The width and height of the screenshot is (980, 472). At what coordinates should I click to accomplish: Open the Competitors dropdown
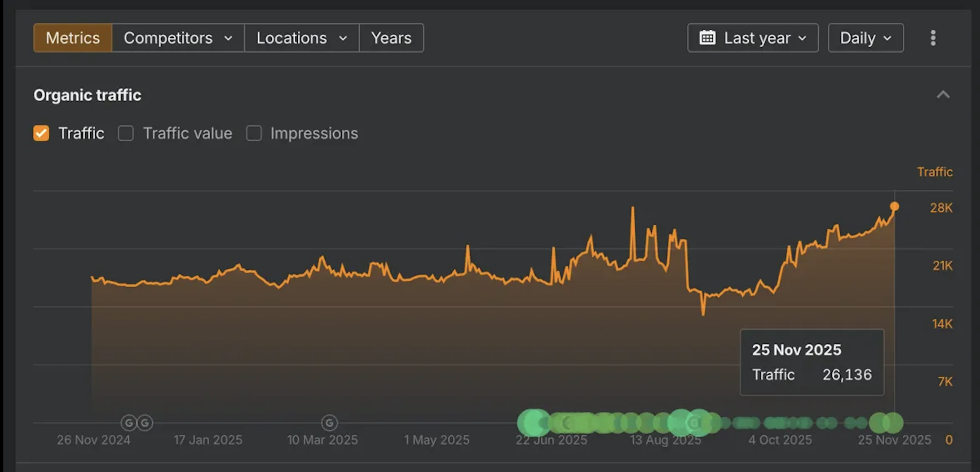(178, 38)
